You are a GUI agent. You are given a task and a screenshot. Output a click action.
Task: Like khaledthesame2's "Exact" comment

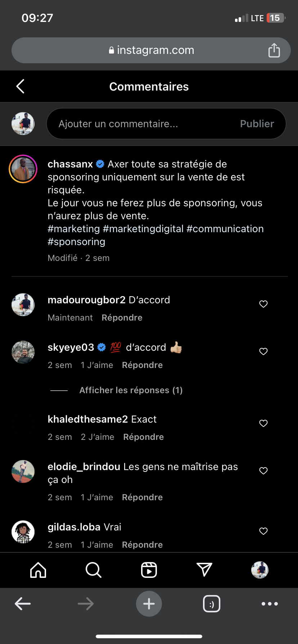[x=263, y=423]
